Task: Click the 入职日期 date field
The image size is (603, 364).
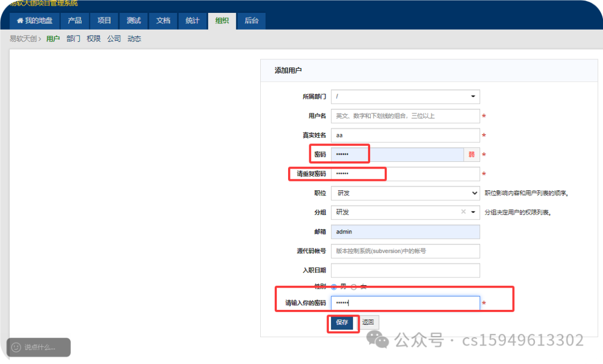Action: (x=405, y=270)
